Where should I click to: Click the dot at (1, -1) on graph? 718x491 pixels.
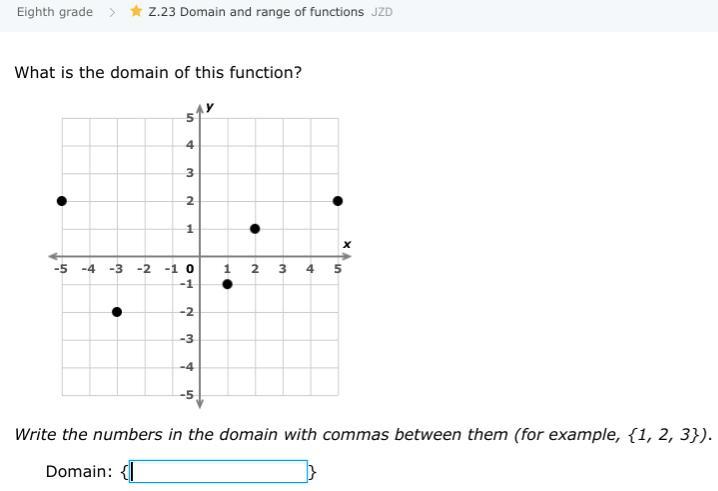point(227,284)
